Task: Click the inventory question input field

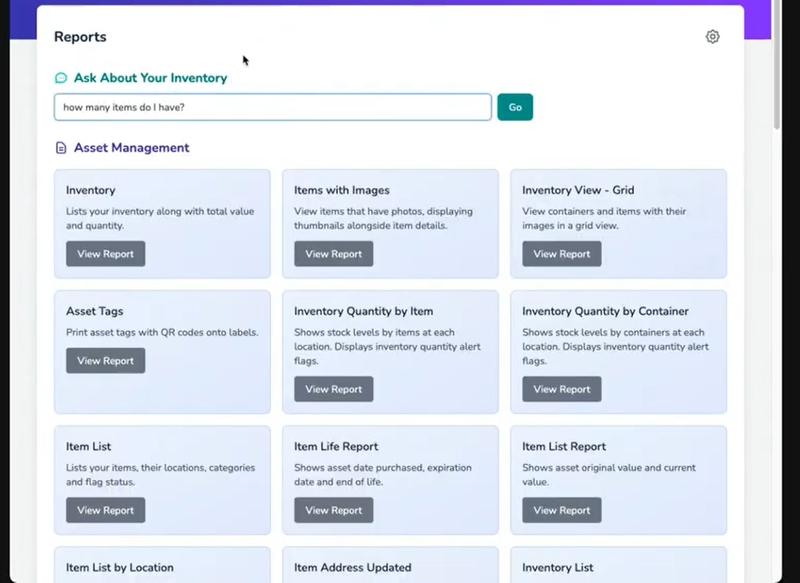Action: click(272, 107)
